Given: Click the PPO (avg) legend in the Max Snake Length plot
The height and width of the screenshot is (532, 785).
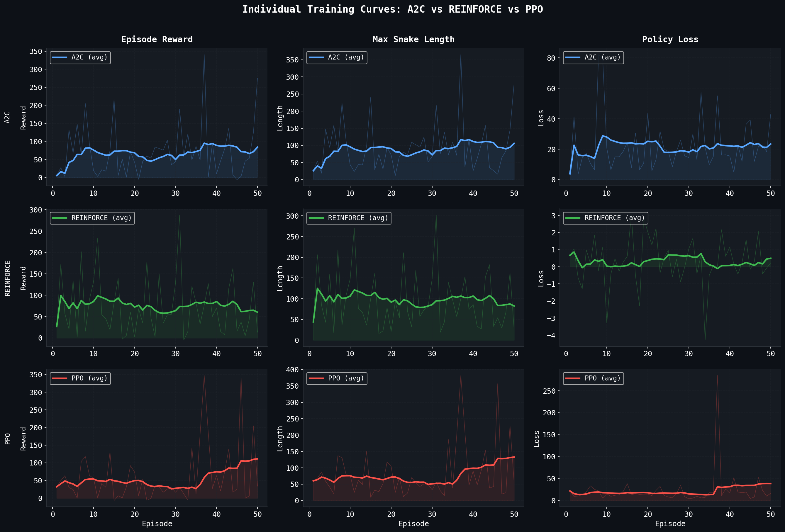Looking at the screenshot, I should 337,378.
